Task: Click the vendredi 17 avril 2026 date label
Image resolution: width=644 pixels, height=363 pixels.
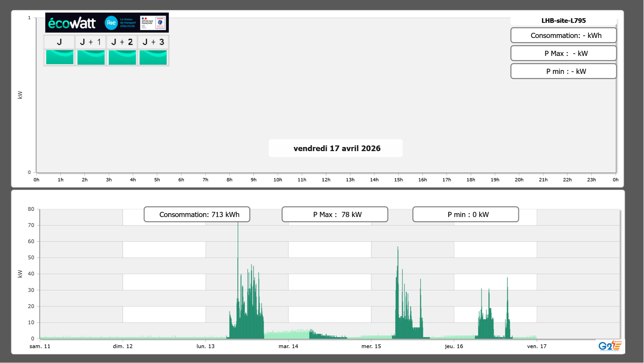Action: click(336, 148)
